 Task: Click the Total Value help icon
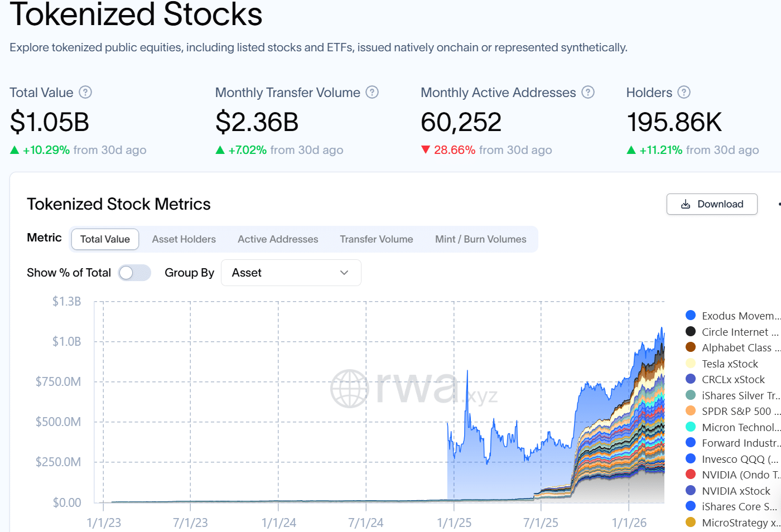click(85, 92)
